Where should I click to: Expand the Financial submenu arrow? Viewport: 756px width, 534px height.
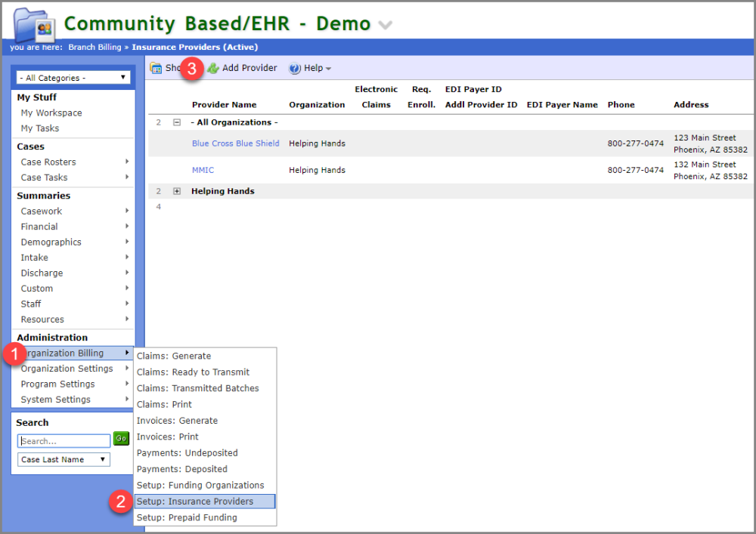(127, 226)
